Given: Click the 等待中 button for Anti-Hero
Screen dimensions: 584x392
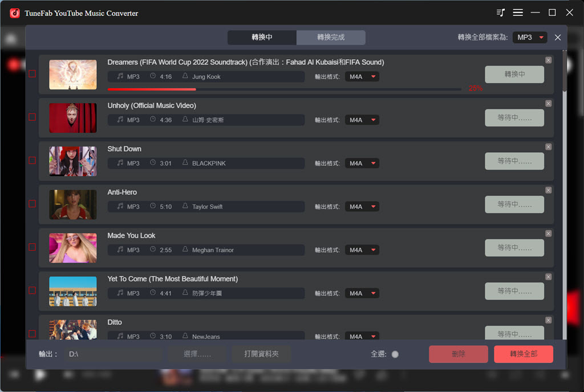Looking at the screenshot, I should pos(514,204).
